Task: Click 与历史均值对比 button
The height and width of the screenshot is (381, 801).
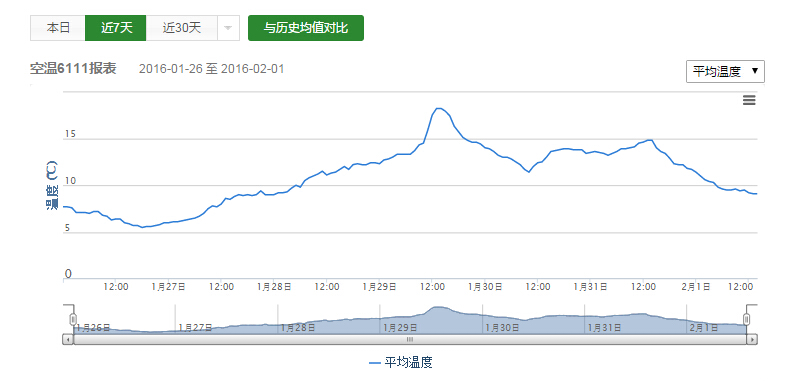Action: [x=305, y=28]
